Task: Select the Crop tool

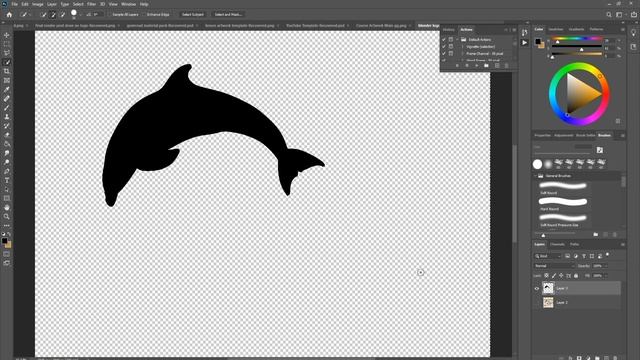Action: pos(7,71)
